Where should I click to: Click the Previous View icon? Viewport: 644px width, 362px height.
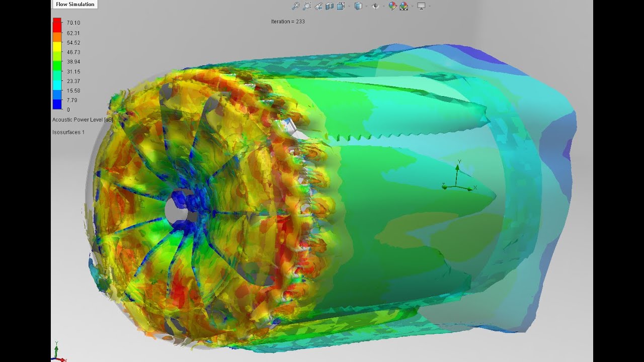click(x=318, y=6)
